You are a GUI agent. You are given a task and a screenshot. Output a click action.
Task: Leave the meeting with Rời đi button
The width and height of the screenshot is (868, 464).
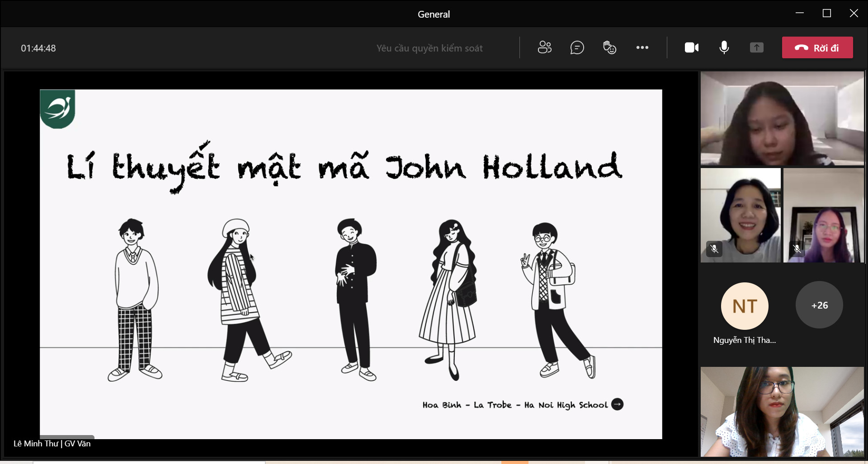(x=817, y=47)
